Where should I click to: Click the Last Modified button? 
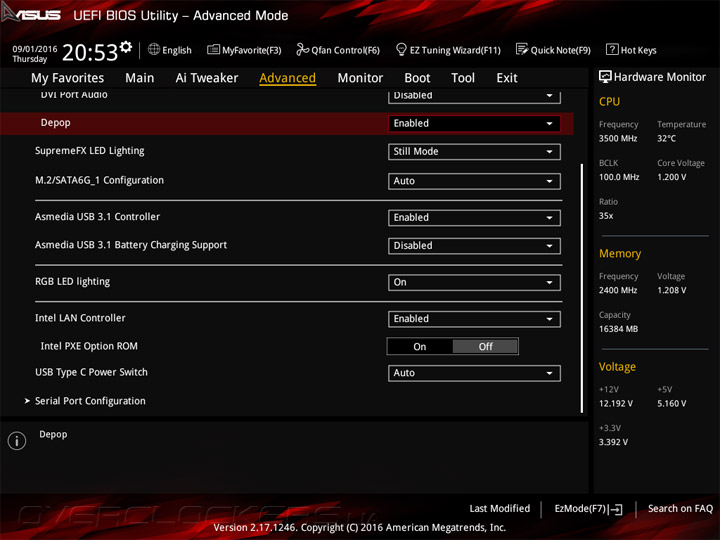[499, 509]
